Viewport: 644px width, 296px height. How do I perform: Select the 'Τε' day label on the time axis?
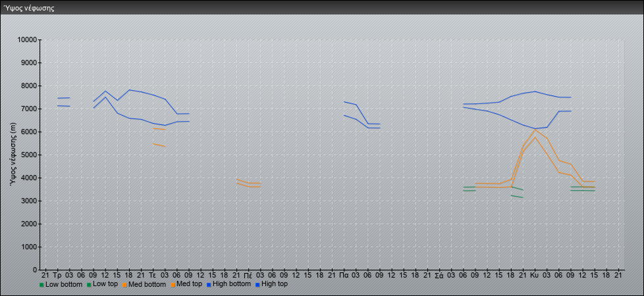pos(153,275)
